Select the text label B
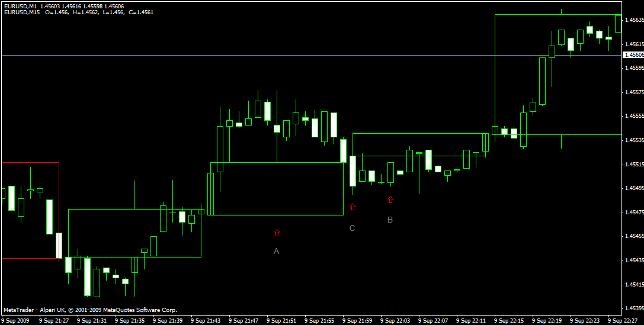The width and height of the screenshot is (644, 325). click(x=390, y=220)
